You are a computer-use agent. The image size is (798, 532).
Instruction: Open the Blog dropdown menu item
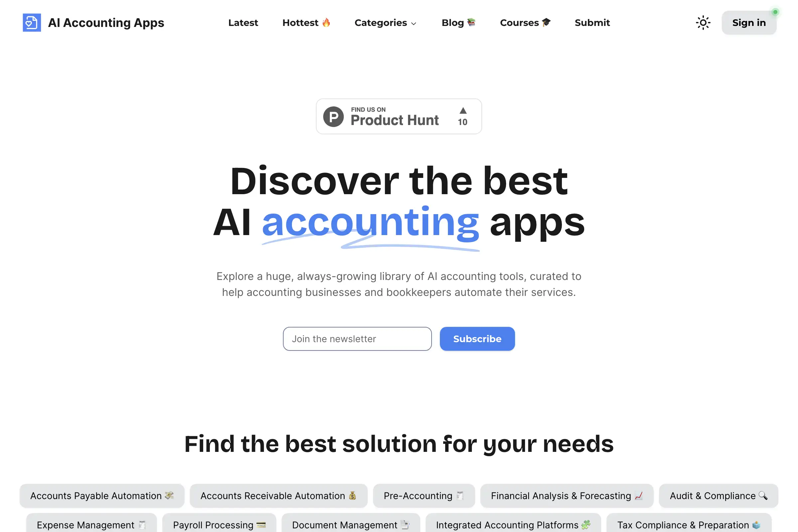pyautogui.click(x=457, y=23)
